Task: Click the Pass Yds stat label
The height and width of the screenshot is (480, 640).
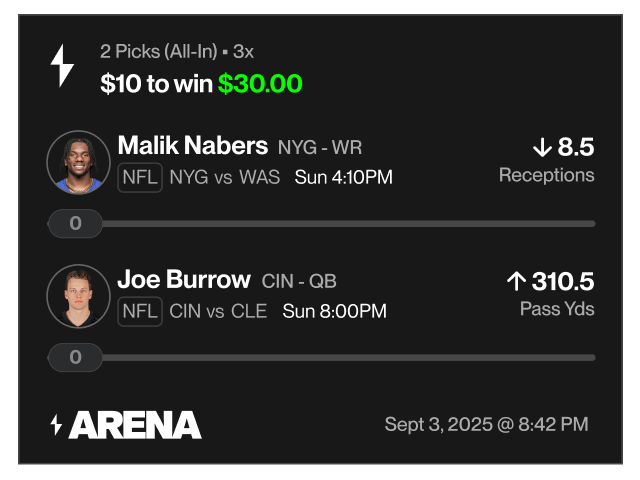Action: click(x=557, y=309)
